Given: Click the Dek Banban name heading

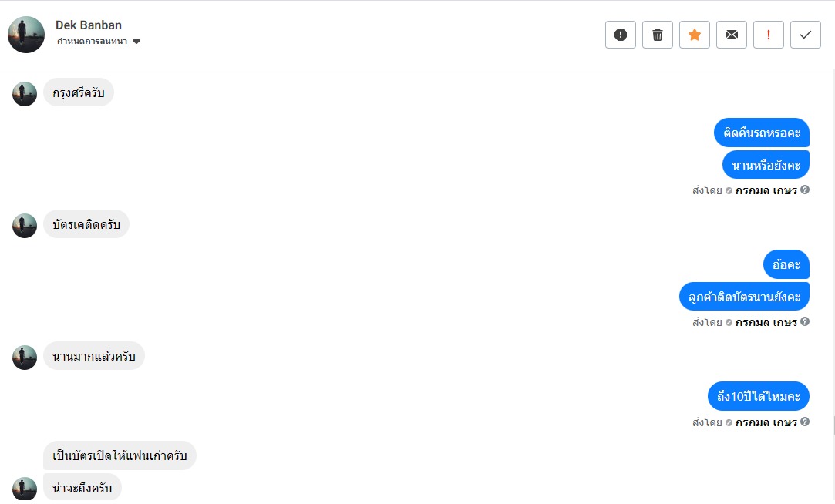Looking at the screenshot, I should coord(89,25).
